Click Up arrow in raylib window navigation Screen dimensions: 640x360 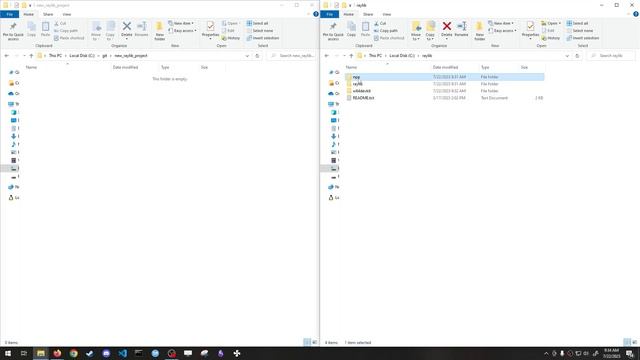click(x=351, y=56)
